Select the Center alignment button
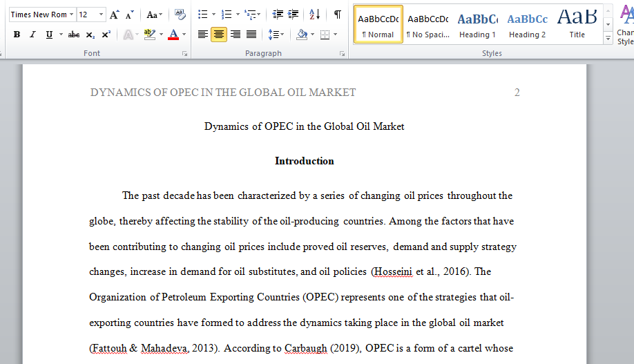This screenshot has height=364, width=634. [x=219, y=35]
